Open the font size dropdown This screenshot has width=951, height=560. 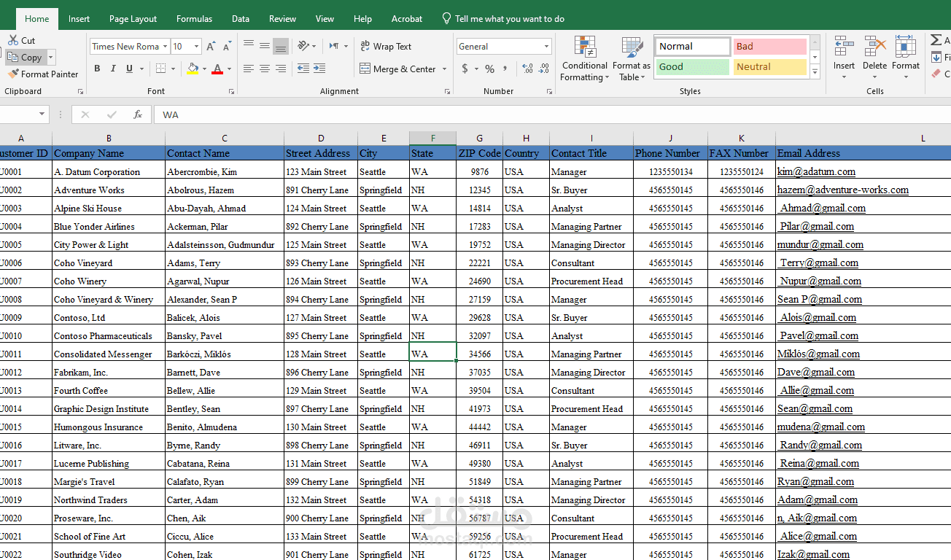click(196, 46)
